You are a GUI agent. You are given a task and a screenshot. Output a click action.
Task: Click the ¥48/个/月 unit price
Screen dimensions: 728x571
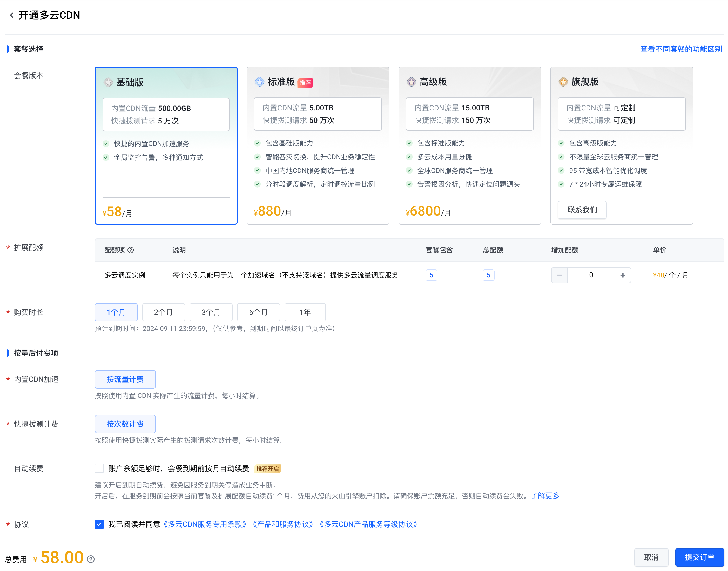[670, 275]
